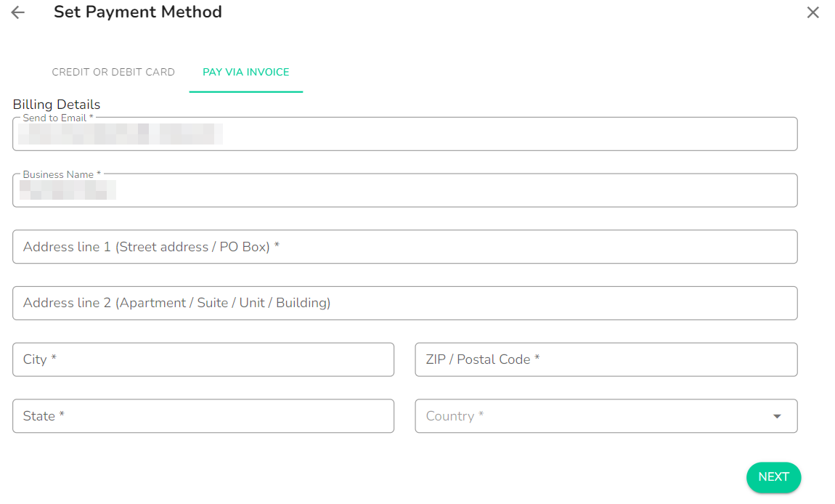Viewport: 835px width, 504px height.
Task: Click the Business Name floating label
Action: [x=62, y=174]
